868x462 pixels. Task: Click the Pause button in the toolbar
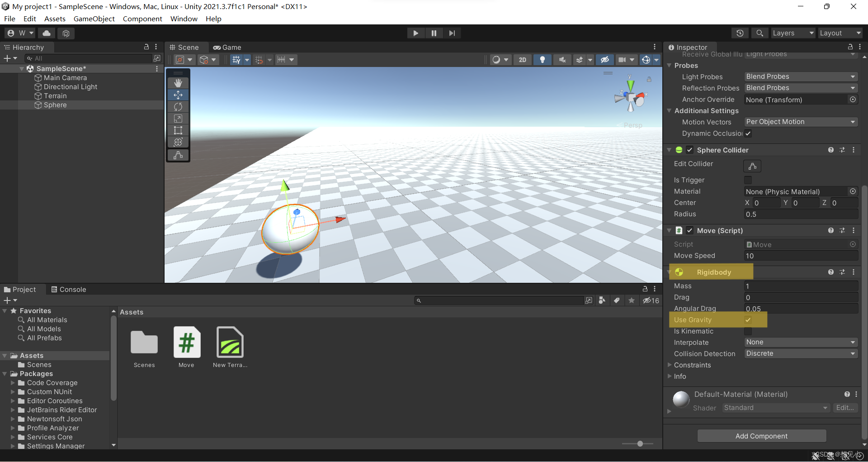click(434, 33)
